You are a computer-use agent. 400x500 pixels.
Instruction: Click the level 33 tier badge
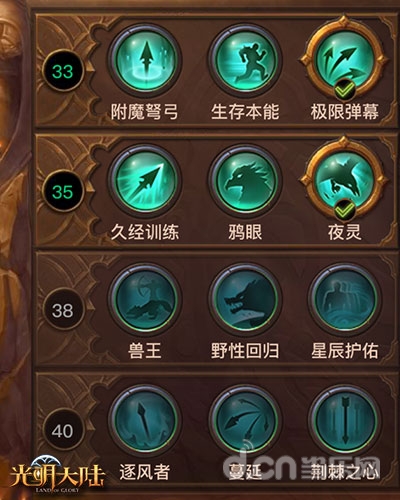tap(63, 71)
